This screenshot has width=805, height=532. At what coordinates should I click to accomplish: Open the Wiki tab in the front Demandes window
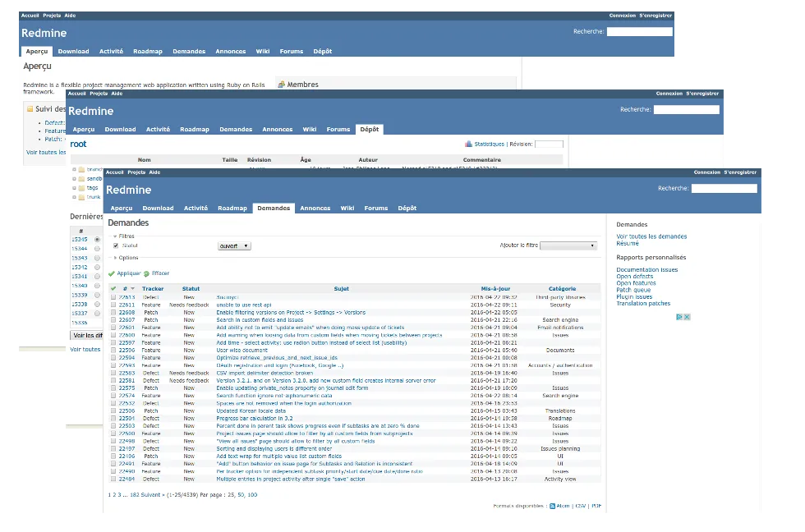pos(347,209)
